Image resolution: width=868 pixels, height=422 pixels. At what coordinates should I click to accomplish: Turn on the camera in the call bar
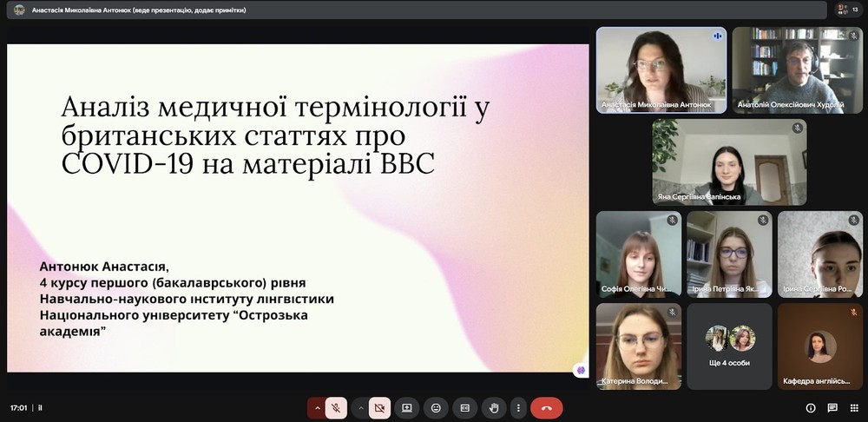tap(379, 407)
